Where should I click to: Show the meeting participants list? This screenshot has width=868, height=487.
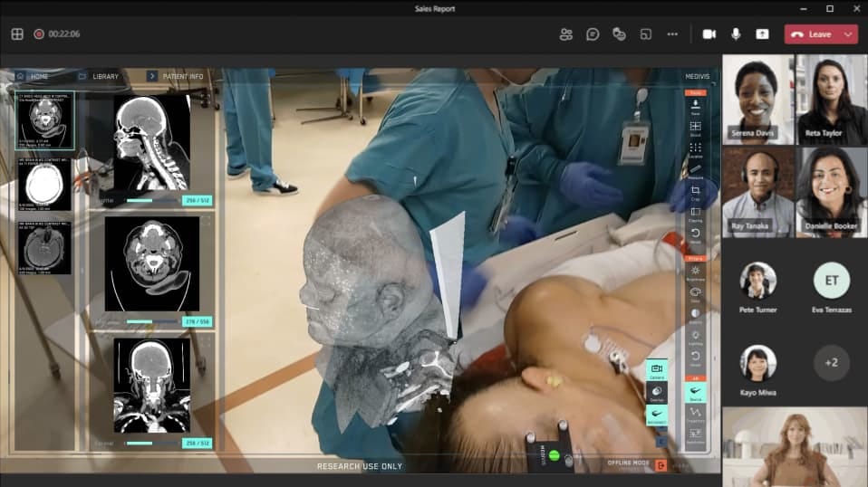pos(566,34)
